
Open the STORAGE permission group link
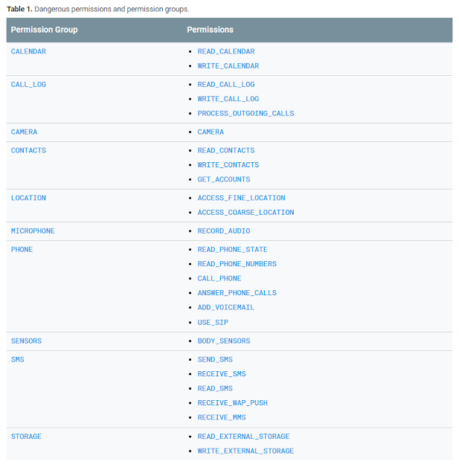tap(27, 437)
